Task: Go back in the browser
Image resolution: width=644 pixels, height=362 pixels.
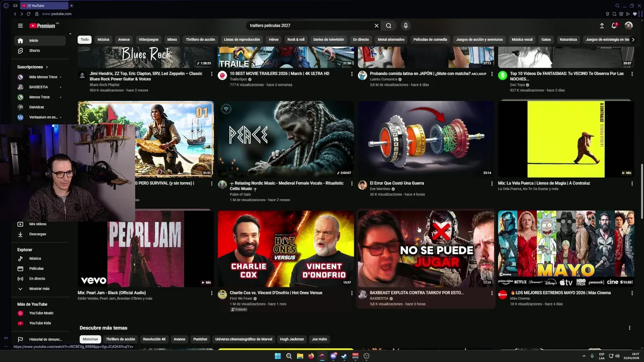Action: 15,14
